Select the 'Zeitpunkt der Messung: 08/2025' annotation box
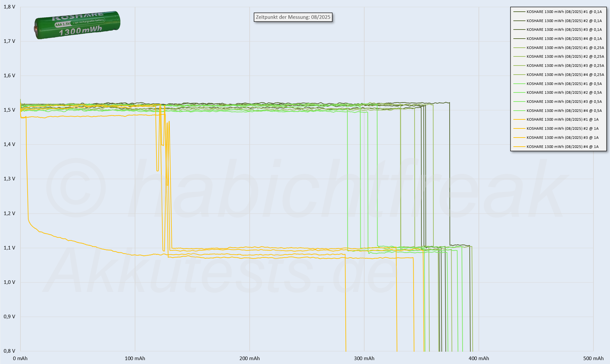This screenshot has height=364, width=610. 293,17
